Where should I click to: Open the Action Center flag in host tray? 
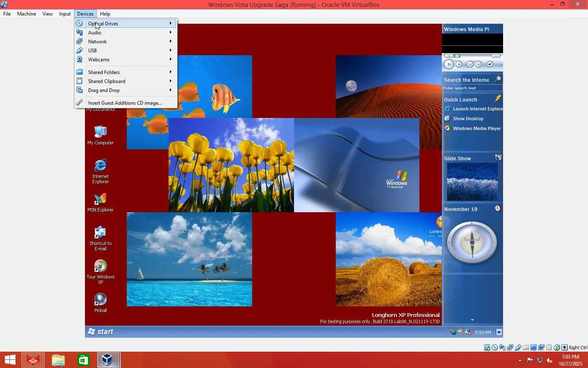click(x=530, y=360)
